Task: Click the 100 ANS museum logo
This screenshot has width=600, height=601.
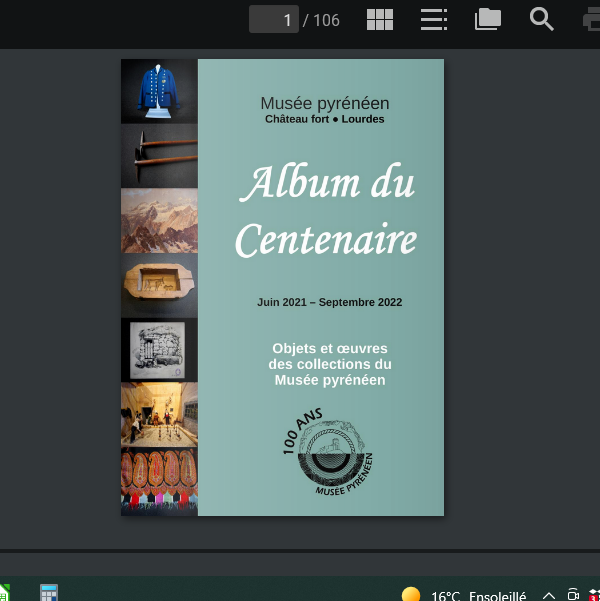Action: coord(327,452)
